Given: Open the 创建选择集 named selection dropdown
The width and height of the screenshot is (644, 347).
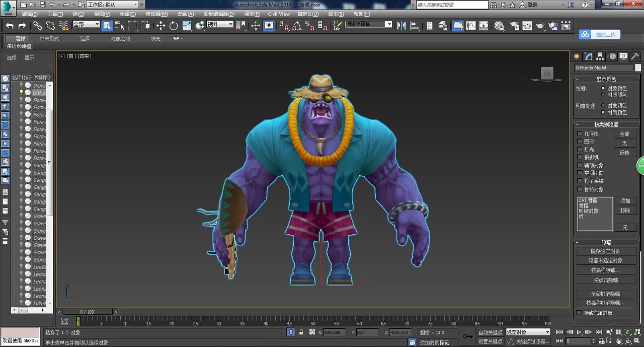Looking at the screenshot, I should click(368, 24).
